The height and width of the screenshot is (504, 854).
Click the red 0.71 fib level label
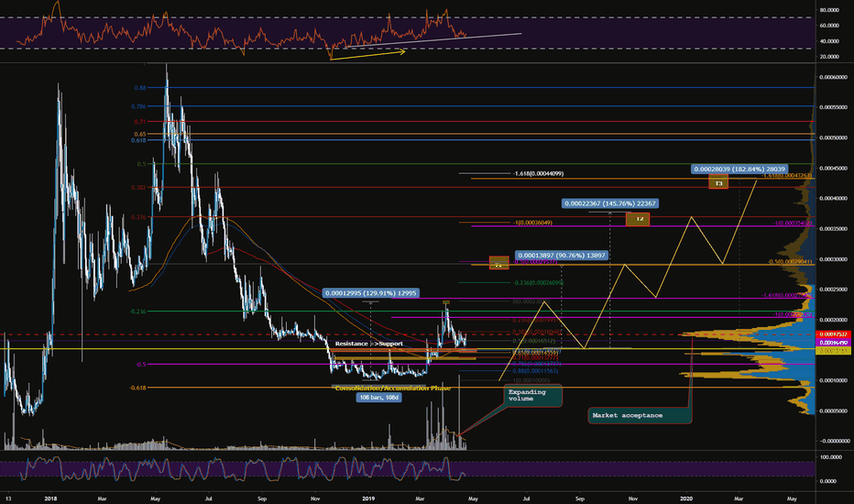tap(140, 122)
